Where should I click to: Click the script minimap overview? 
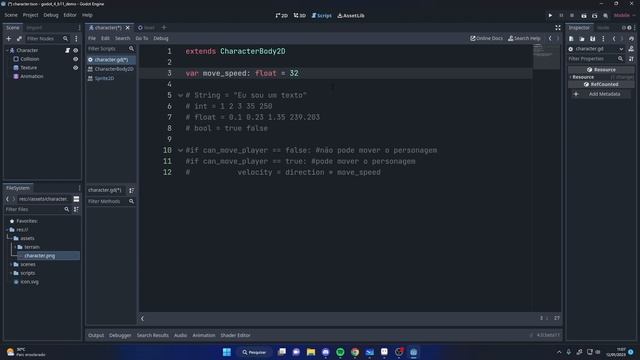546,56
